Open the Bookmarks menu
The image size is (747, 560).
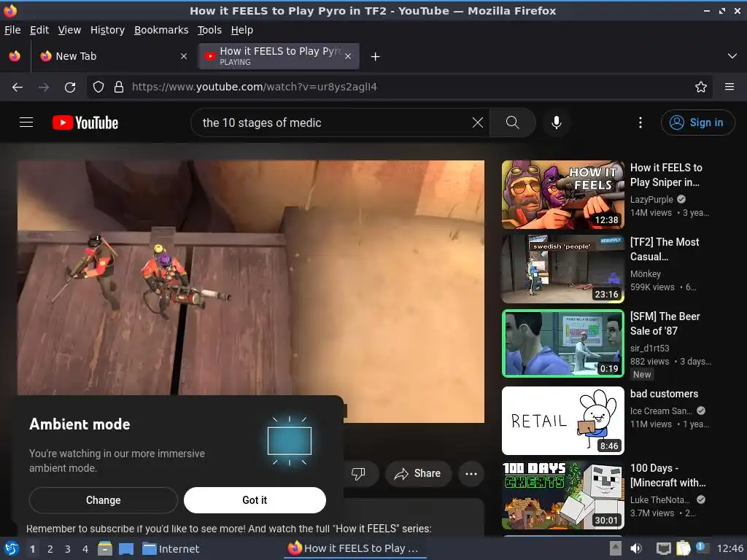click(x=161, y=30)
